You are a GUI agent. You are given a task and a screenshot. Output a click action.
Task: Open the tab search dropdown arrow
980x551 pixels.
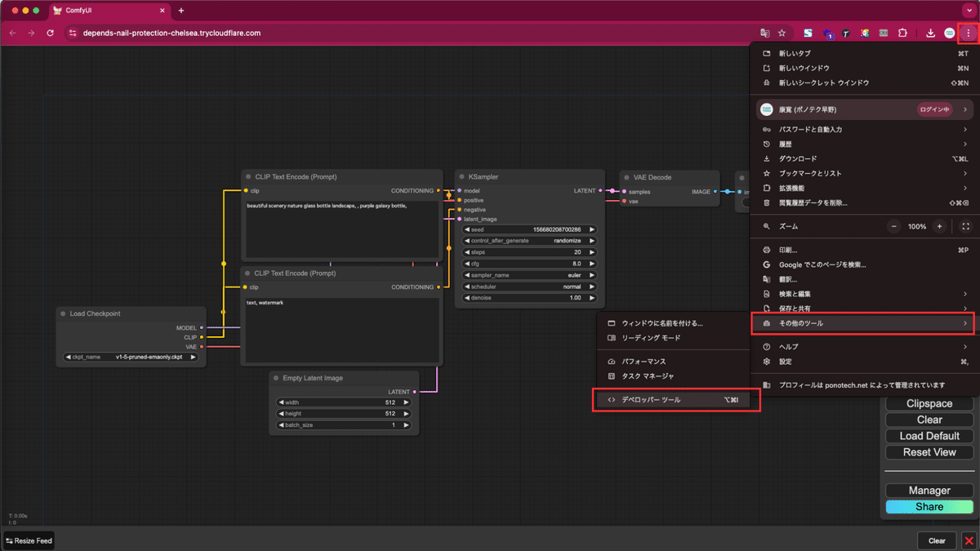point(968,11)
